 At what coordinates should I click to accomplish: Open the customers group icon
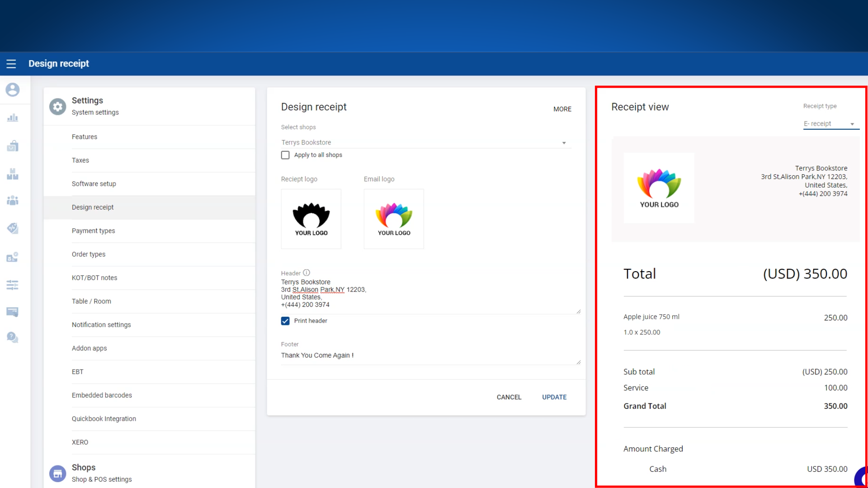point(13,201)
